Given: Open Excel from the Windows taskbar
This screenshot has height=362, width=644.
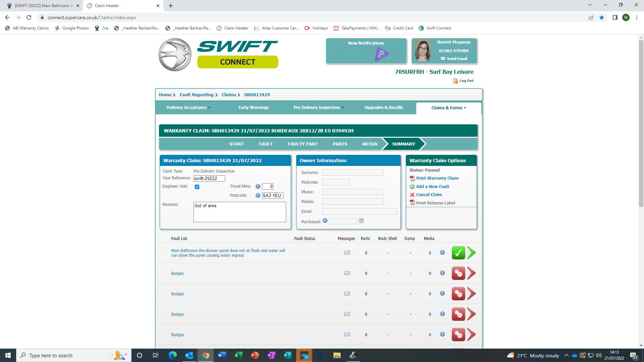Looking at the screenshot, I should 238,355.
